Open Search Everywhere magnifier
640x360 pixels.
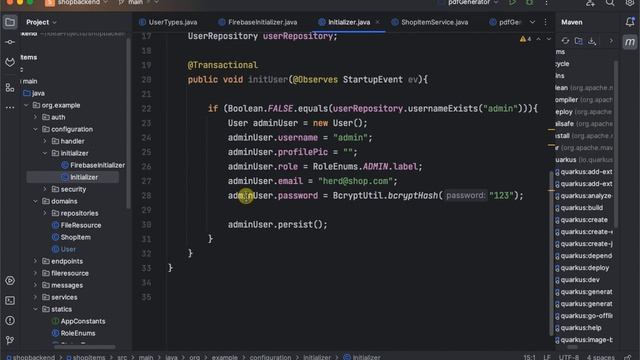click(x=610, y=2)
